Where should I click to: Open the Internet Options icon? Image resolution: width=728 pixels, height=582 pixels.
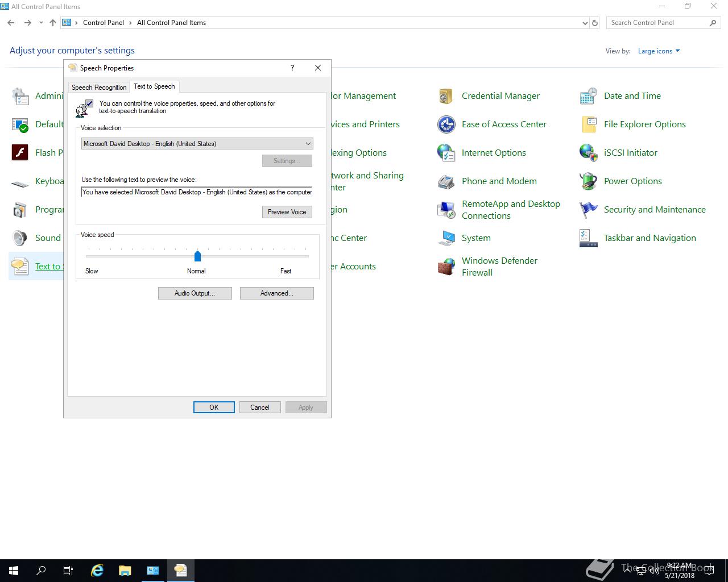tap(446, 153)
